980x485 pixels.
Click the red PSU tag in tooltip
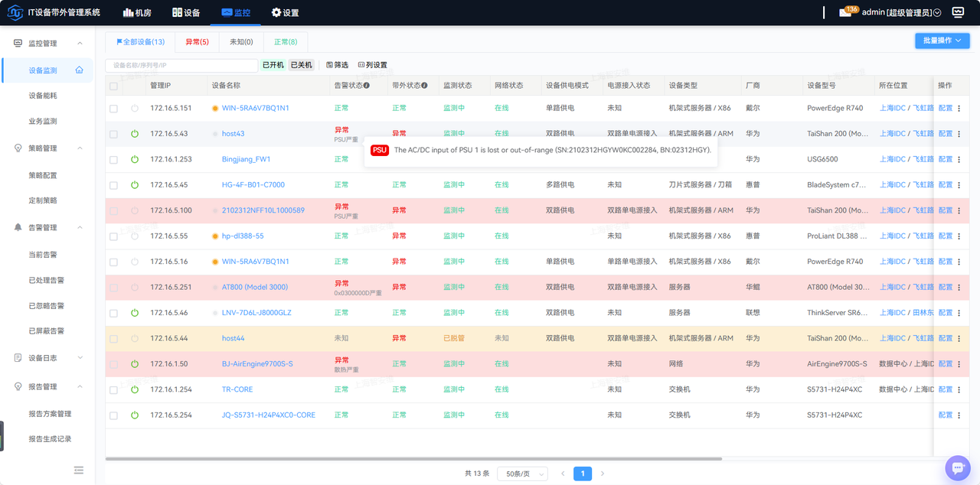coord(380,150)
